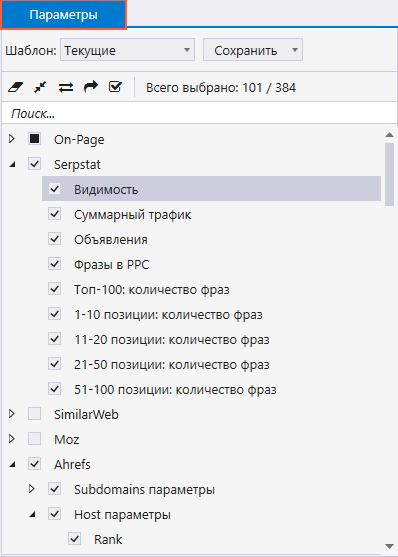Collapse the Serpstat group
This screenshot has height=557, width=398.
12,164
